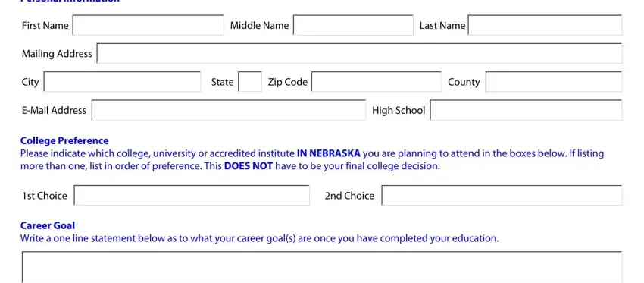Screen dimensions: 644x283
Task: Click the High School text box
Action: click(526, 110)
